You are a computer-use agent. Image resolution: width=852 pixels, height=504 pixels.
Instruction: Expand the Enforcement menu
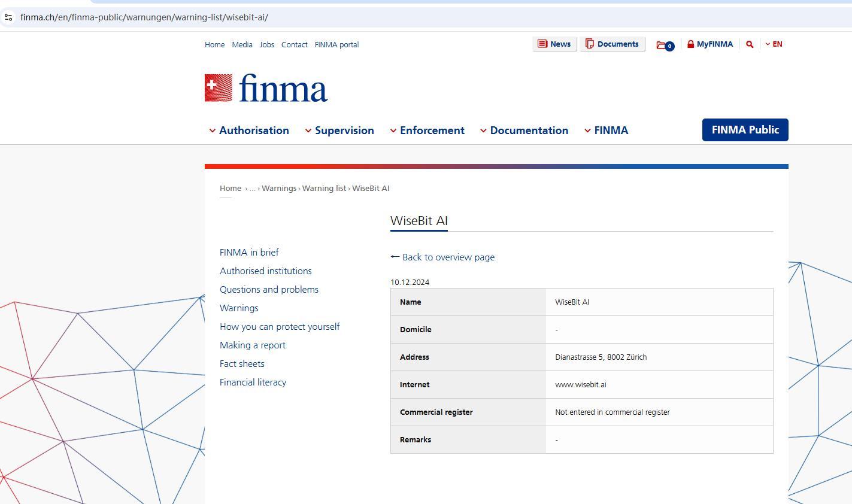(427, 130)
